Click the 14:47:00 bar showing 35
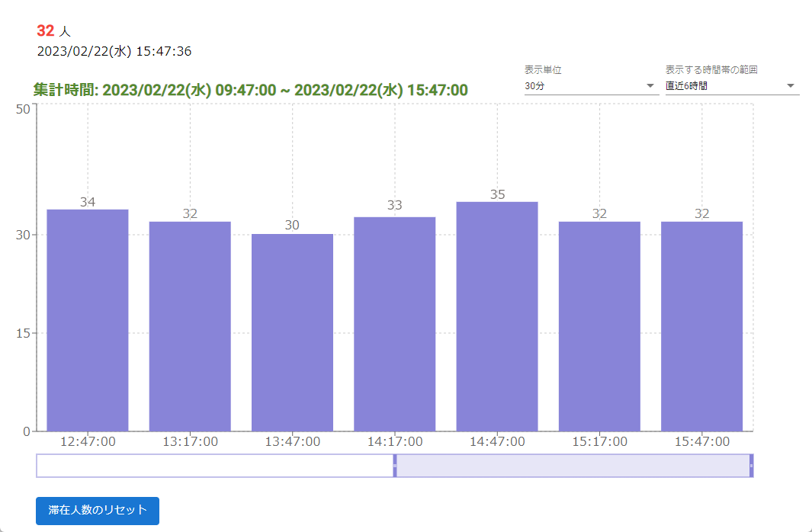Screen dimensions: 812x532 click(497, 316)
